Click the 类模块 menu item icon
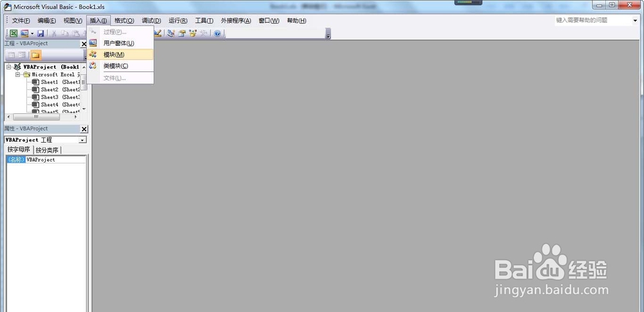 click(93, 66)
